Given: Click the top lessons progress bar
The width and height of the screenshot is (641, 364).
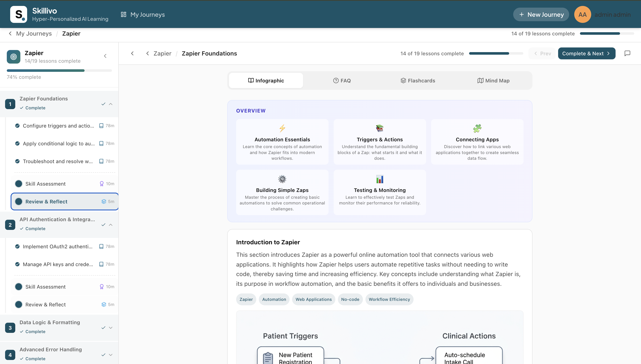Looking at the screenshot, I should point(607,33).
